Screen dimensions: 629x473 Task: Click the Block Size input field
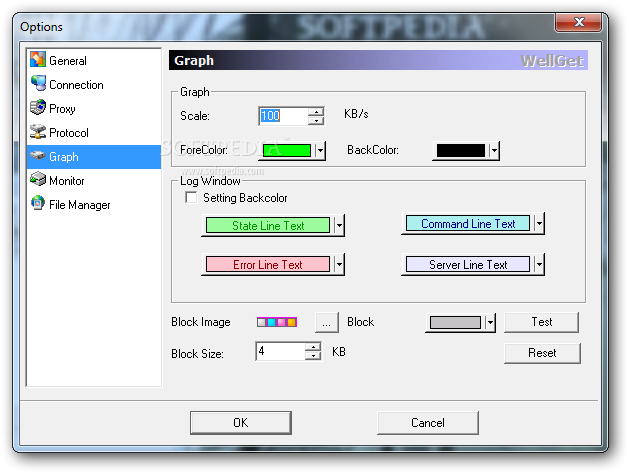coord(280,351)
